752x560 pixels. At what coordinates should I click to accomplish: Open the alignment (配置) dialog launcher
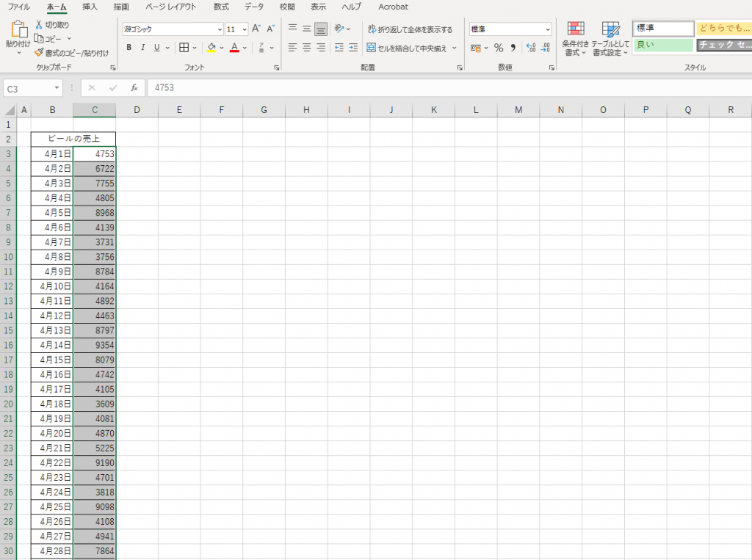pos(460,68)
